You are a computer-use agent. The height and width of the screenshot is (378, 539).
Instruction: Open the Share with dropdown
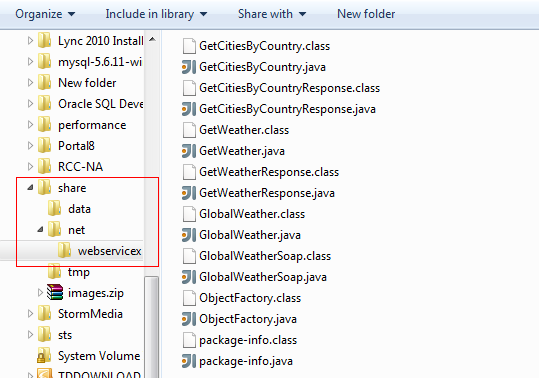tap(272, 14)
